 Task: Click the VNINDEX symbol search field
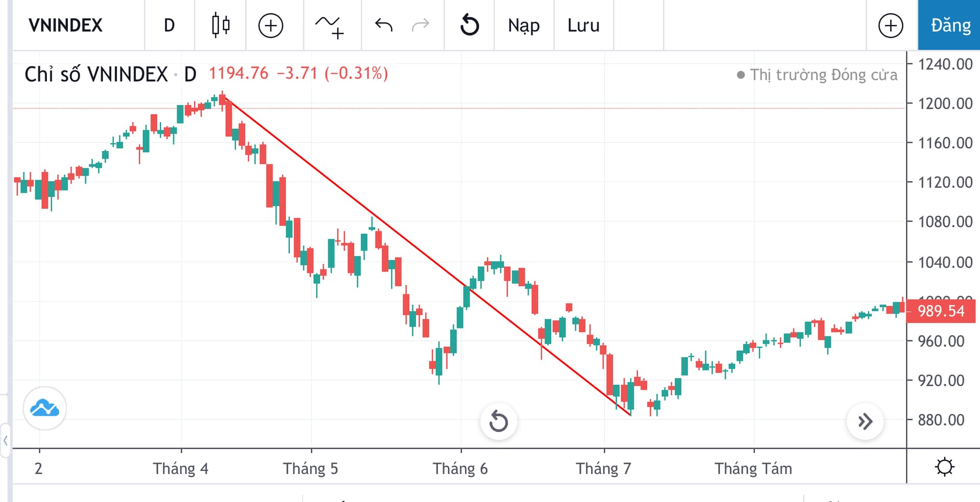[x=65, y=25]
